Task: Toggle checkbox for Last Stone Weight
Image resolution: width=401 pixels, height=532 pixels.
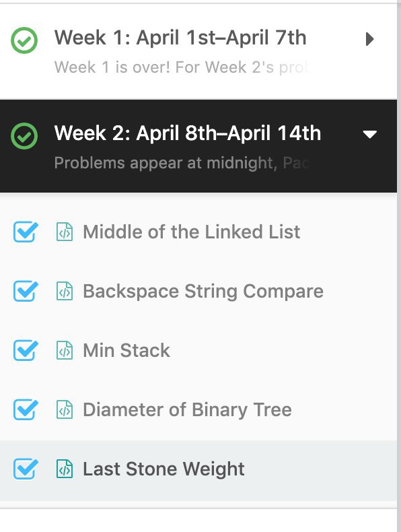Action: coord(26,469)
